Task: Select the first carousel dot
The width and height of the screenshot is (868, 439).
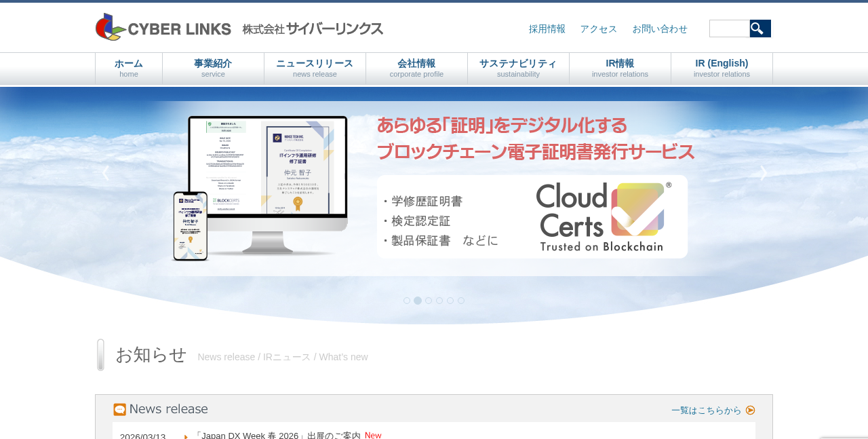Action: pos(407,301)
